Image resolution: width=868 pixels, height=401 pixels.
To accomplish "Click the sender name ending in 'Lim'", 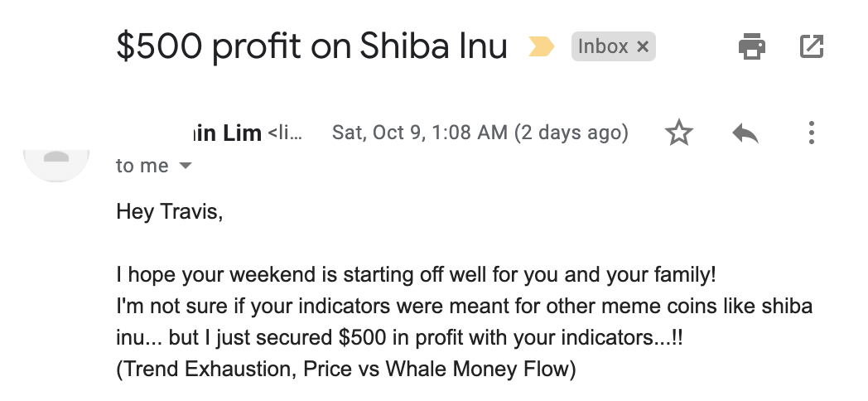I will [x=227, y=133].
